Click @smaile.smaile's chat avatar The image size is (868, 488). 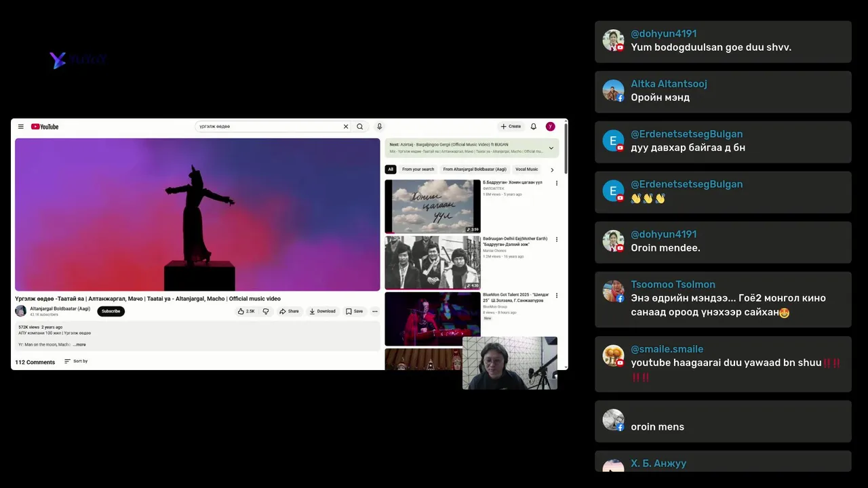[x=613, y=356]
